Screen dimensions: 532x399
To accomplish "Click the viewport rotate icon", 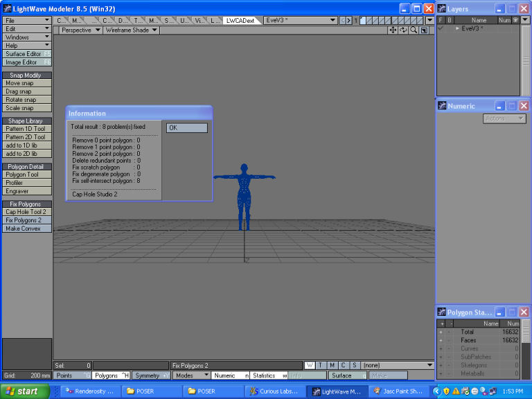I will click(403, 30).
